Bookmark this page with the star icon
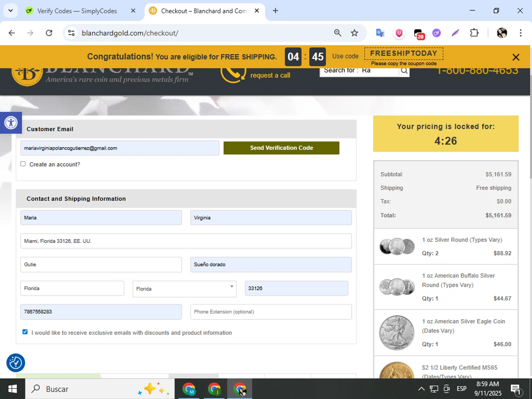532x399 pixels. click(354, 33)
